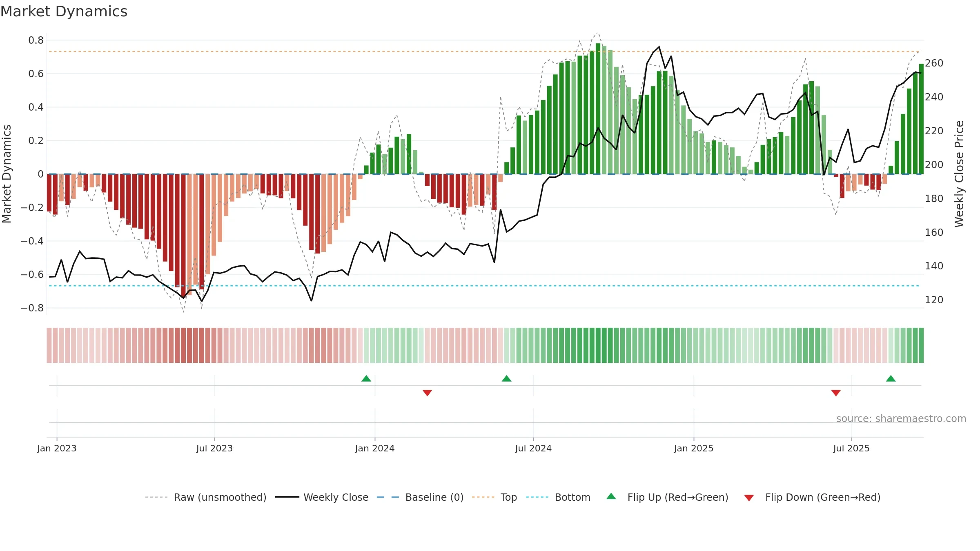
Task: Click the Flip Up marker before Jan 2024
Action: click(366, 378)
